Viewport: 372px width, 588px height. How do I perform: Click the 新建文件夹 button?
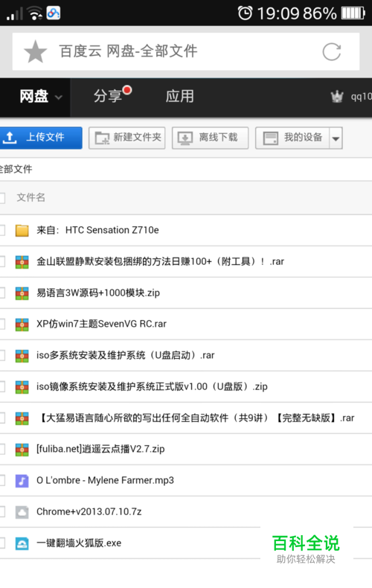[127, 138]
